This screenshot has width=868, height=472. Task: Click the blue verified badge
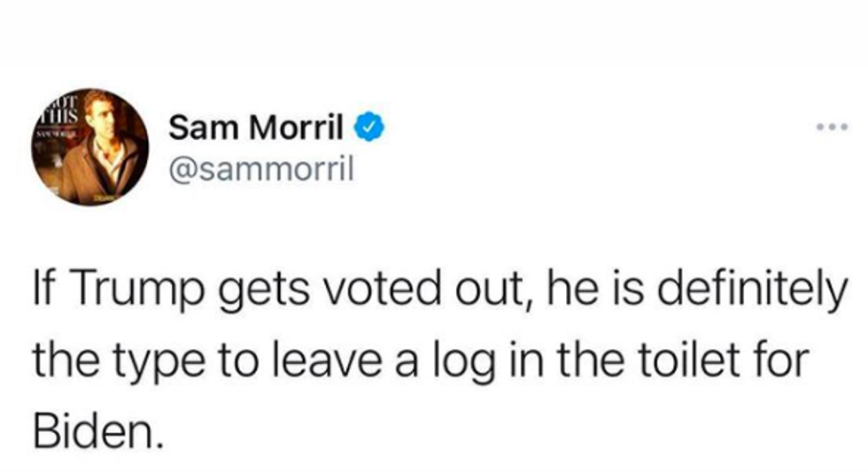click(x=369, y=128)
